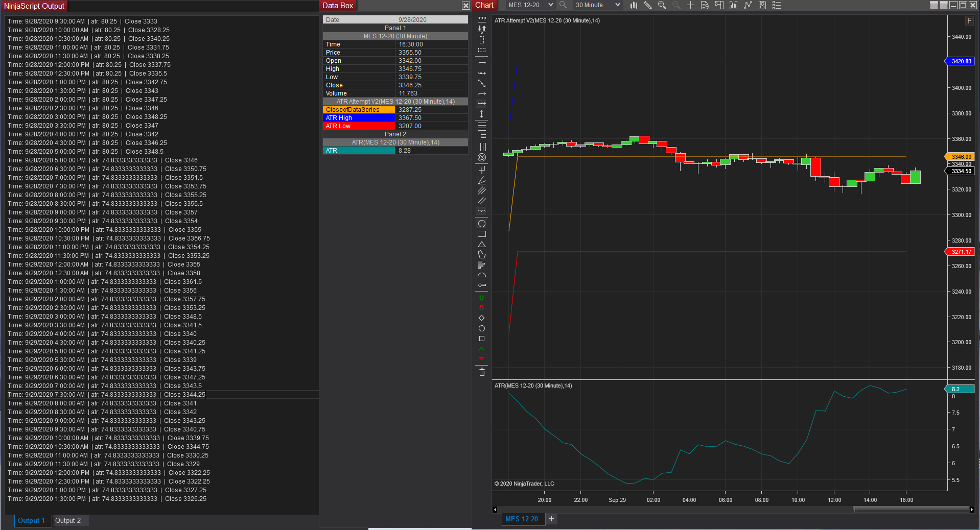The width and height of the screenshot is (980, 530).
Task: Switch to the Output 2 tab
Action: pos(68,520)
